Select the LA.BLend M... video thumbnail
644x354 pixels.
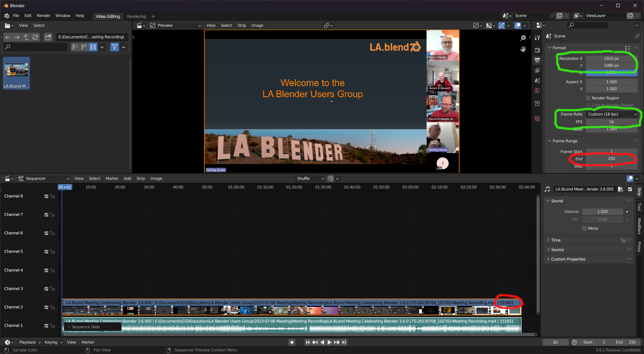pyautogui.click(x=16, y=73)
